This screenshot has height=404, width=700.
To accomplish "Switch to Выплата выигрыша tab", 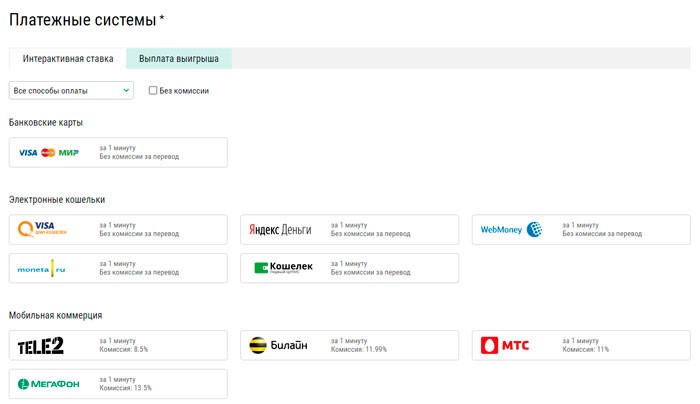I will coord(179,58).
